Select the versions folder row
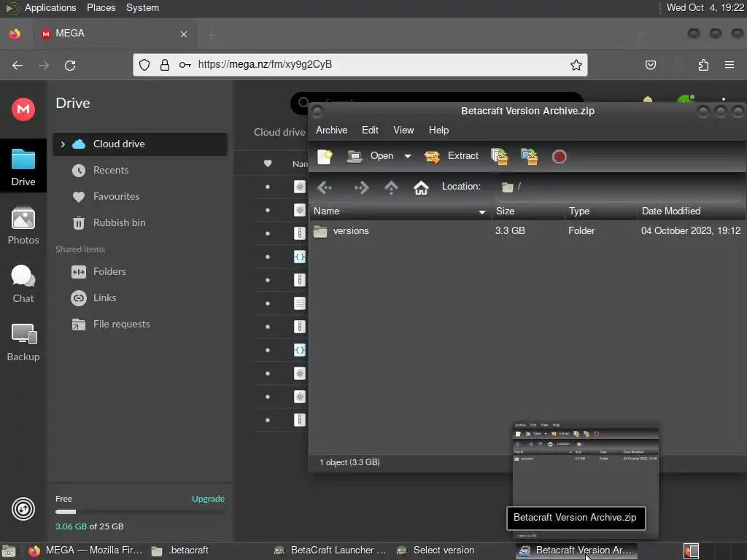Viewport: 747px width, 560px height. pyautogui.click(x=527, y=231)
